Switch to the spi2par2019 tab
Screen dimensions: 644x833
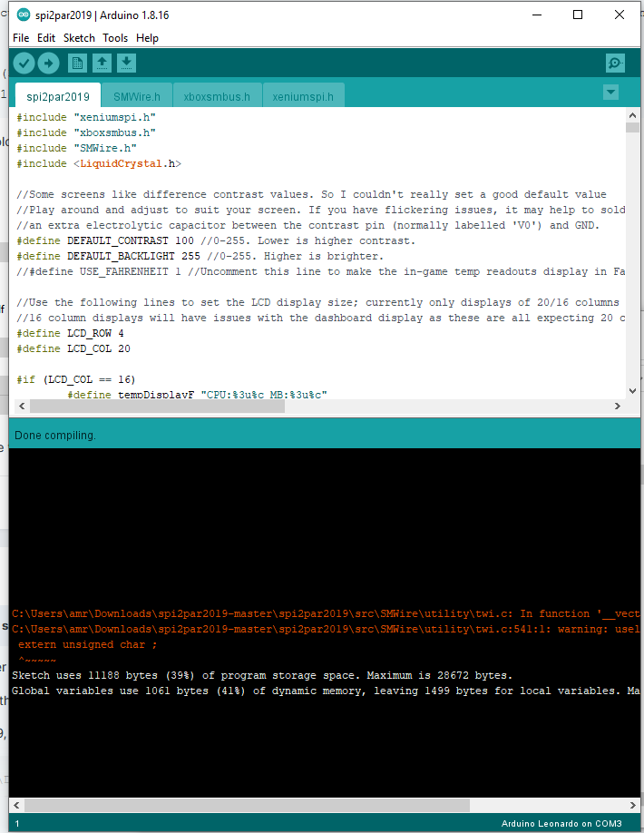tap(58, 96)
